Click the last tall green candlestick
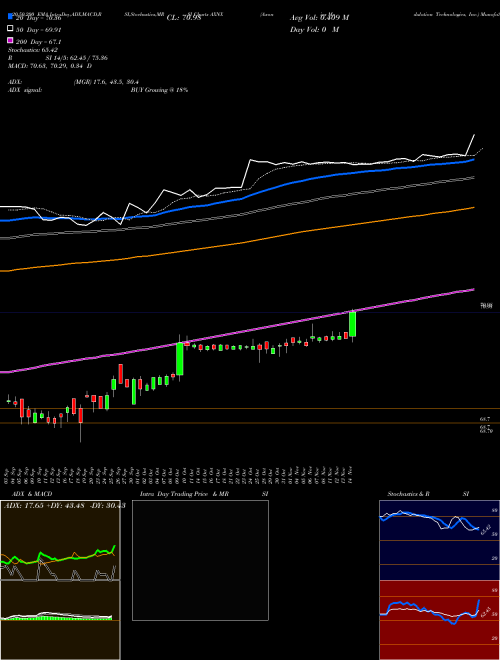The image size is (500, 660). 353,324
